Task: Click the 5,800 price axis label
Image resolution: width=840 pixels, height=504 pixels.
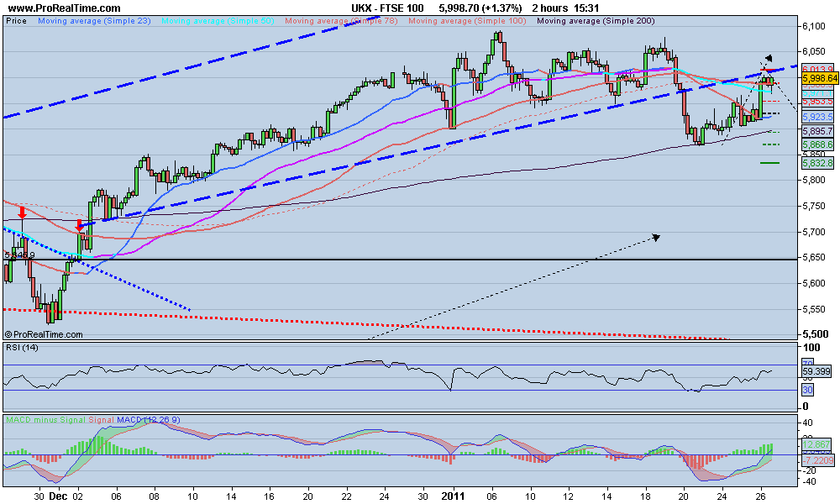Action: coord(814,181)
